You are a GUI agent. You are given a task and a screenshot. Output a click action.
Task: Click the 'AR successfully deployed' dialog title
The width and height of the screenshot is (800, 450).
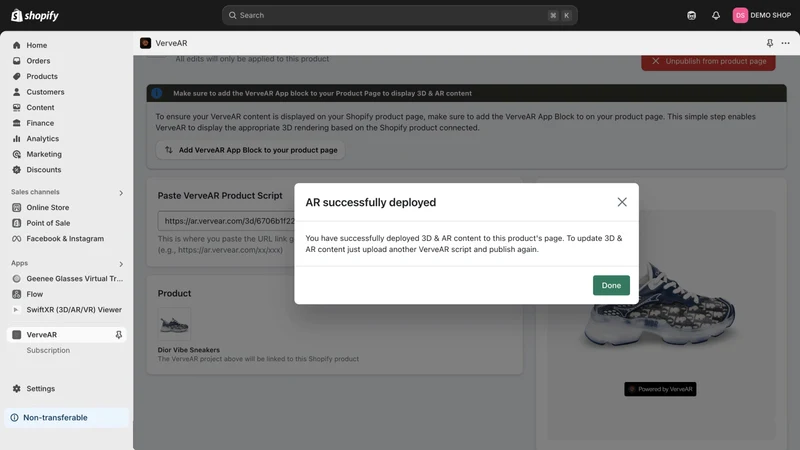[370, 203]
